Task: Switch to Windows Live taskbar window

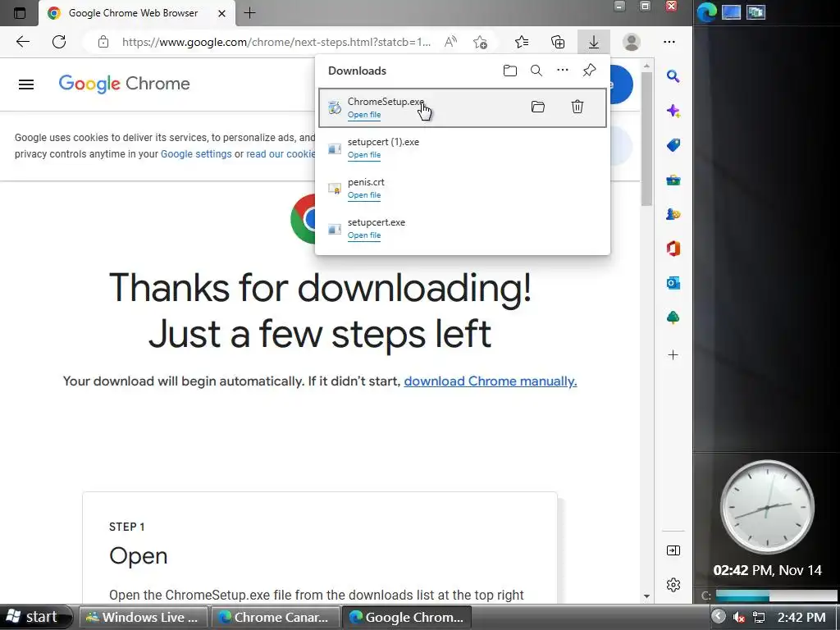Action: tap(144, 617)
